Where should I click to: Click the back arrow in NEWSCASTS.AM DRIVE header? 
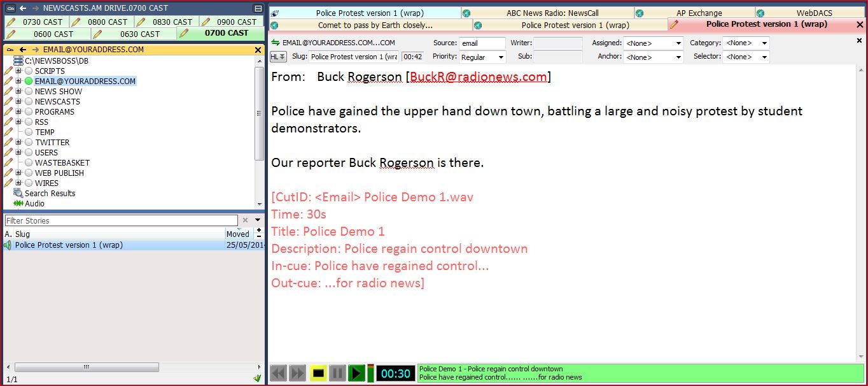[x=22, y=8]
